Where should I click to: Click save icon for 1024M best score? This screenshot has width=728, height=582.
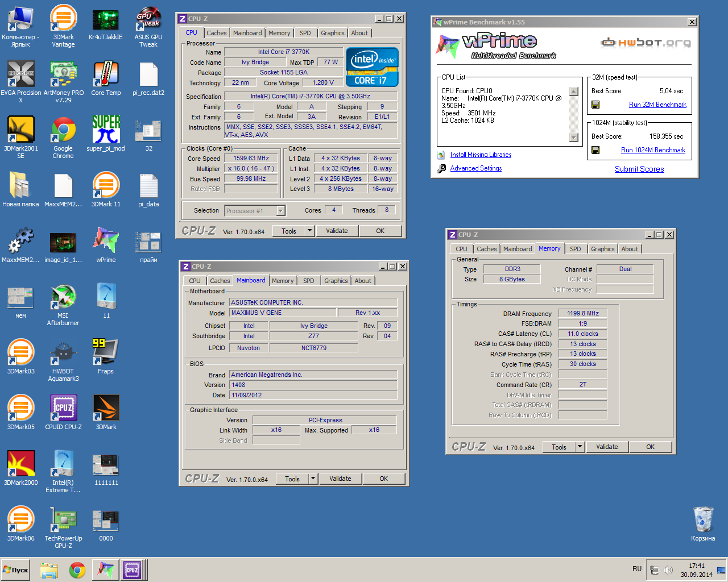pyautogui.click(x=595, y=150)
